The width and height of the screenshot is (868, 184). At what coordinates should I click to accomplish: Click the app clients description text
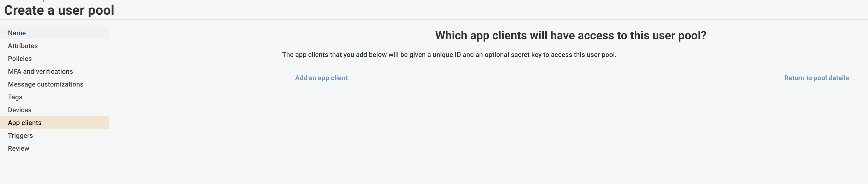pos(449,54)
